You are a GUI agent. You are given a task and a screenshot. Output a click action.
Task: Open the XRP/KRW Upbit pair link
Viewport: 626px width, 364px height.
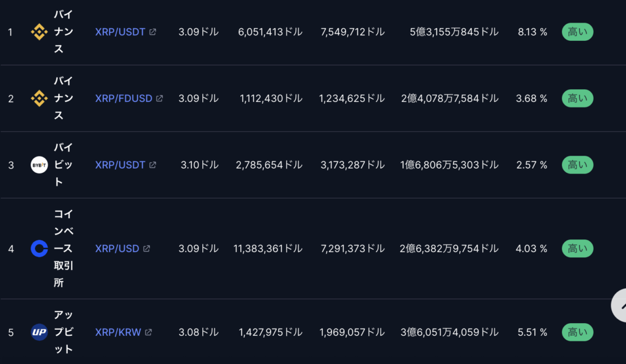[x=118, y=332]
